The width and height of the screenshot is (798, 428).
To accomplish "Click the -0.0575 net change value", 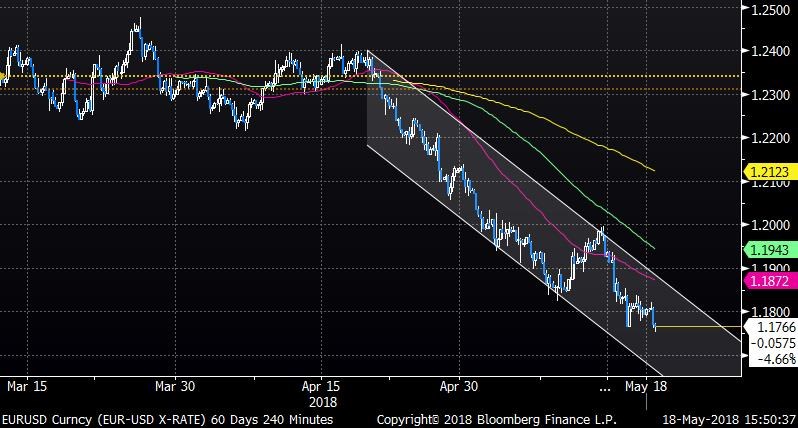I will point(773,343).
